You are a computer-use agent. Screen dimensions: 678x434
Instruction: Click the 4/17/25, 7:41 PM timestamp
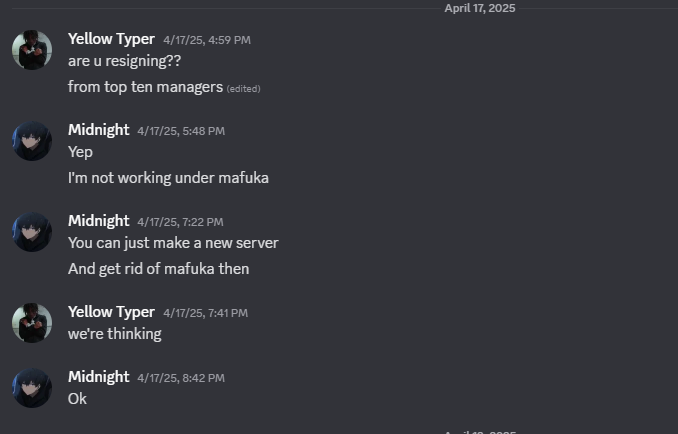pyautogui.click(x=205, y=313)
